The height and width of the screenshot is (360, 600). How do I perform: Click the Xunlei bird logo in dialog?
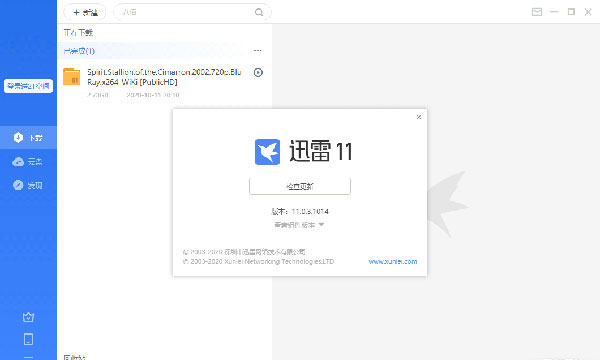(267, 152)
